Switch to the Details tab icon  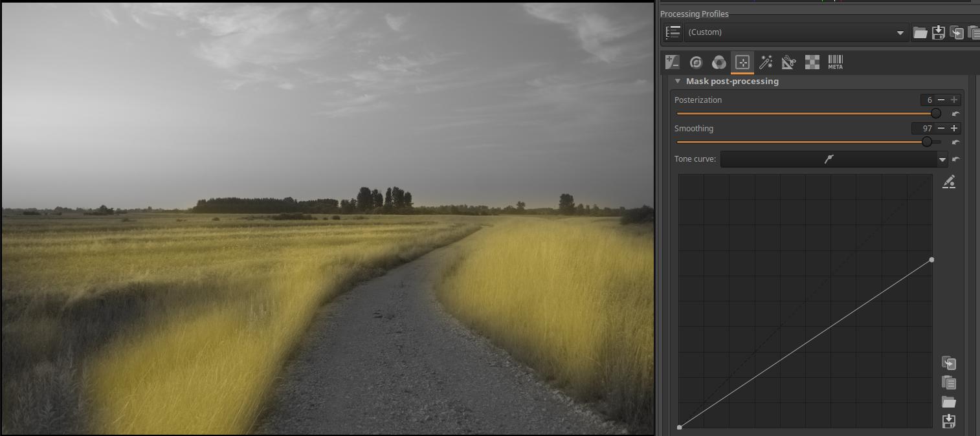pos(696,62)
